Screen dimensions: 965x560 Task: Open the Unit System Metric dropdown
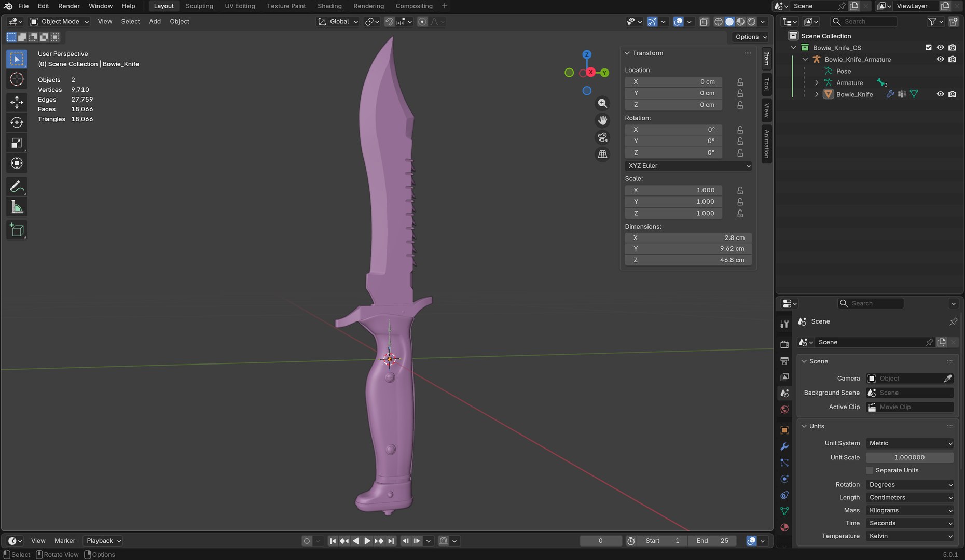tap(910, 443)
